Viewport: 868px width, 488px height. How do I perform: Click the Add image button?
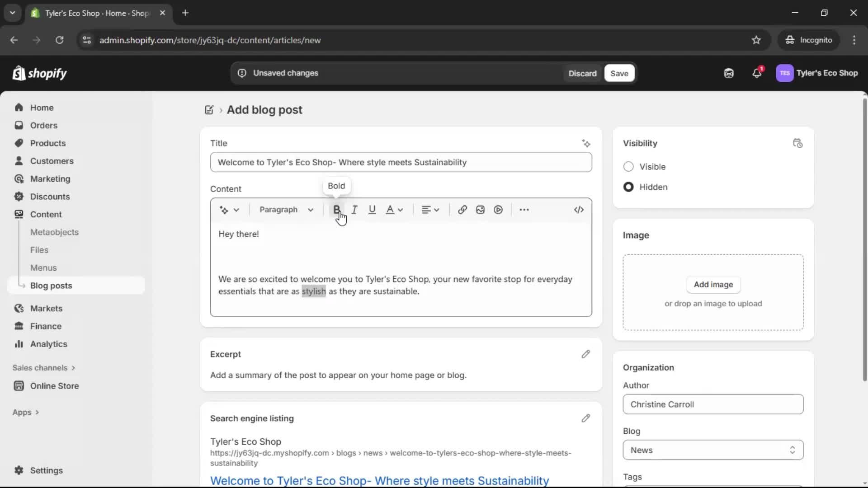[713, 285]
